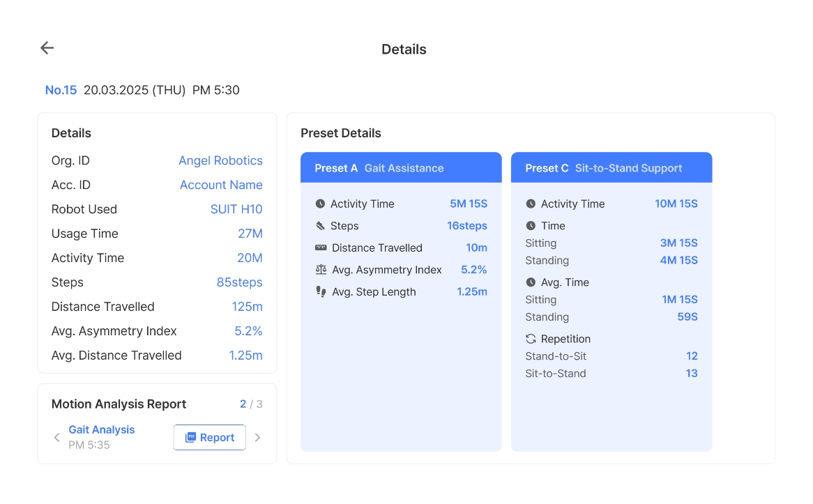Click the Account Name link
Screen dimensions: 813x504
pyautogui.click(x=221, y=185)
